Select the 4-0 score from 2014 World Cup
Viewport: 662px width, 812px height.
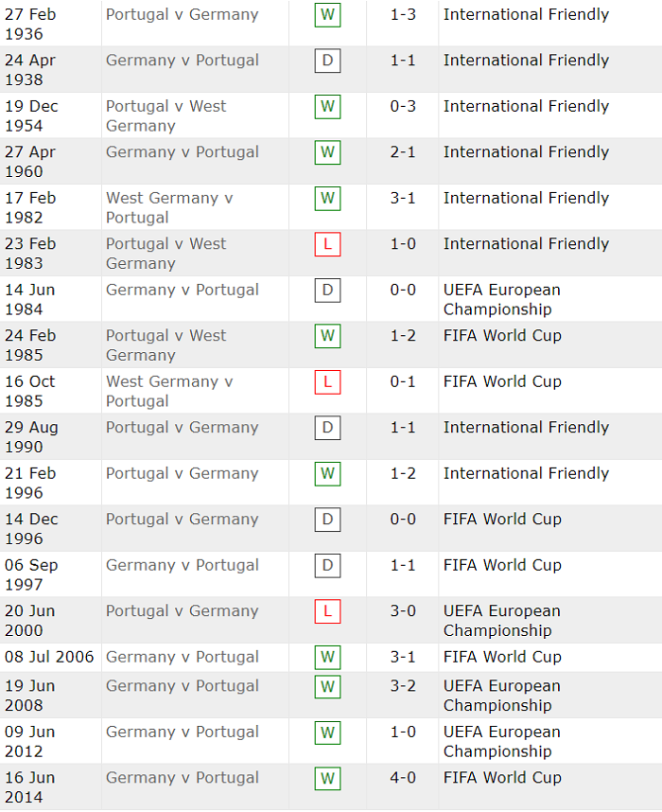[403, 778]
